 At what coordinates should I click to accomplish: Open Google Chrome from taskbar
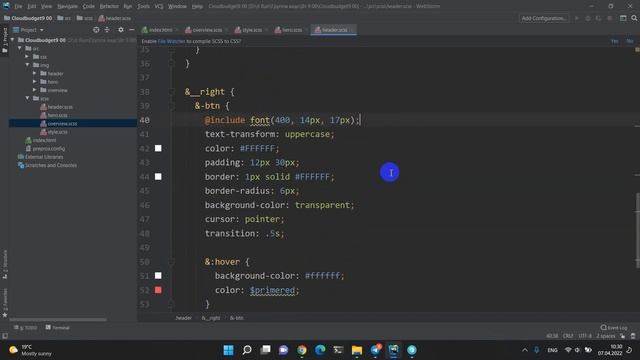(302, 350)
